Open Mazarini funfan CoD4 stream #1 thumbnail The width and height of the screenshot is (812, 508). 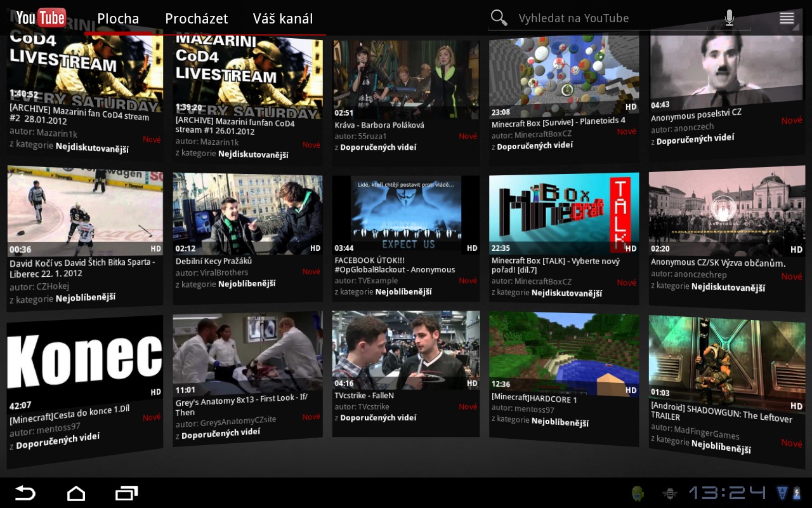247,75
